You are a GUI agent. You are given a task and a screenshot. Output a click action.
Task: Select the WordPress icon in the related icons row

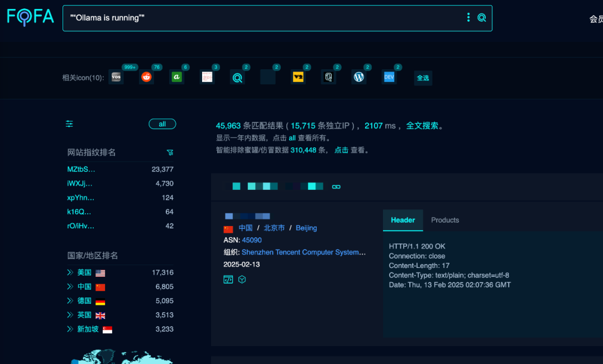tap(358, 76)
